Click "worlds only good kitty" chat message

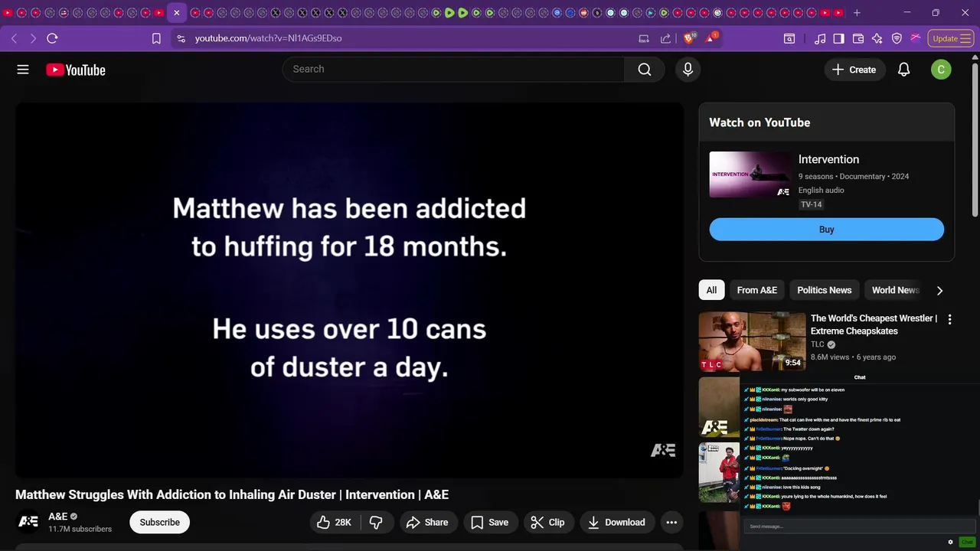click(x=805, y=399)
